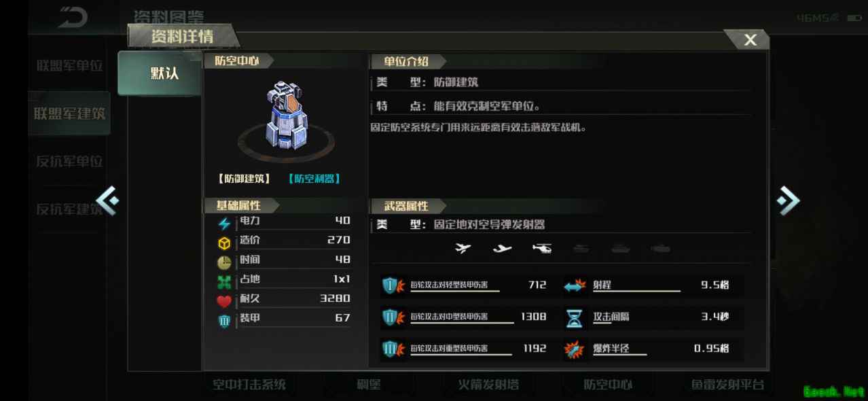The width and height of the screenshot is (868, 401).
Task: Close the 资料详情 panel with X
Action: (x=750, y=40)
